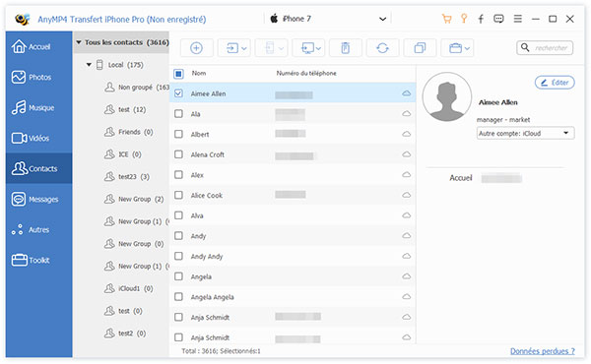This screenshot has width=591, height=364.
Task: Select the Non groupé group
Action: (x=137, y=88)
